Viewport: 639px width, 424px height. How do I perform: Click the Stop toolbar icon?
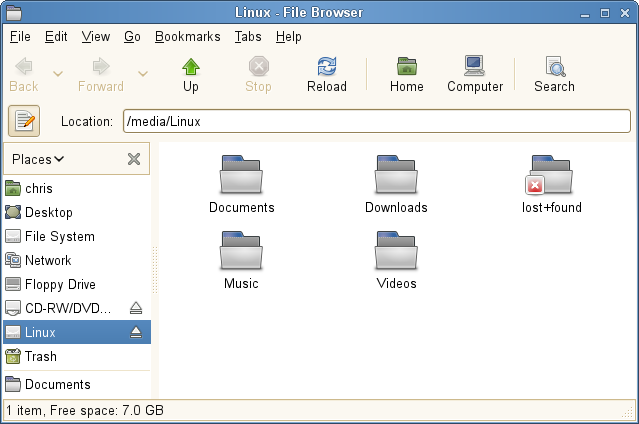pos(259,66)
